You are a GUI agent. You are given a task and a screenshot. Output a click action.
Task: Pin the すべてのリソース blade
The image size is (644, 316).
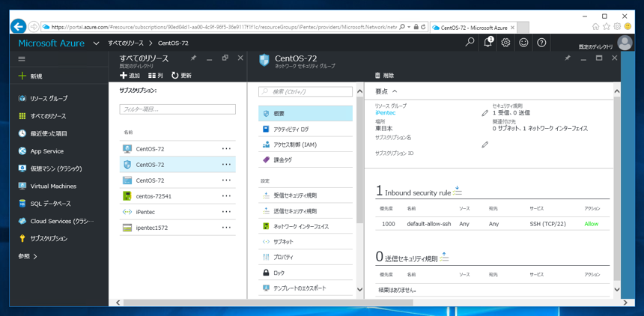click(194, 58)
